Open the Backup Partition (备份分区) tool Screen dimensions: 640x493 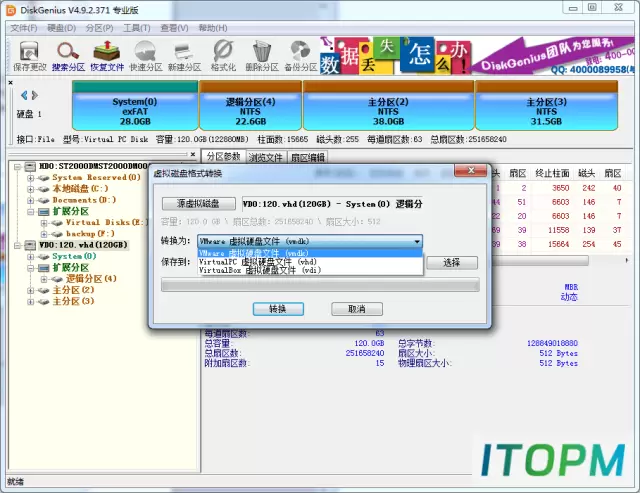[x=301, y=56]
